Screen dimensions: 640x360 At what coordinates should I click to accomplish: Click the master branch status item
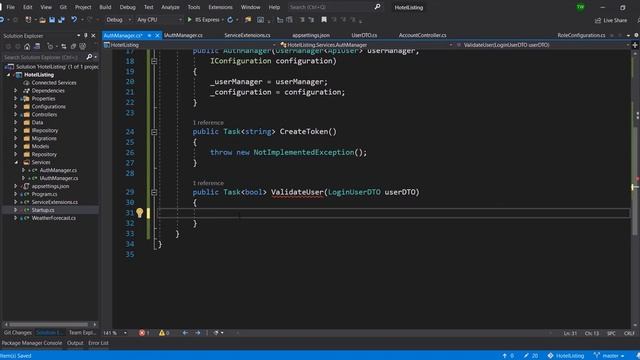(609, 356)
